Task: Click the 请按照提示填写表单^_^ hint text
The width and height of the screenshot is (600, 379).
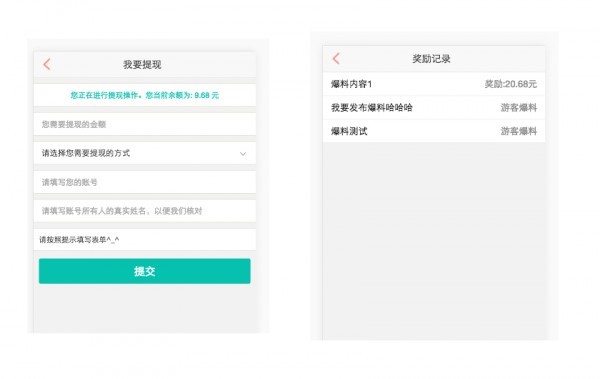Action: [79, 240]
